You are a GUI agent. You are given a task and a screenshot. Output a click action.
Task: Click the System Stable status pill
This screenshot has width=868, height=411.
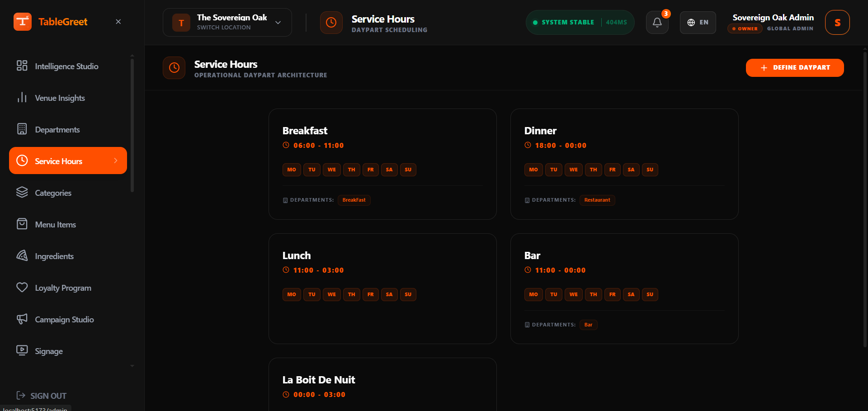(580, 22)
